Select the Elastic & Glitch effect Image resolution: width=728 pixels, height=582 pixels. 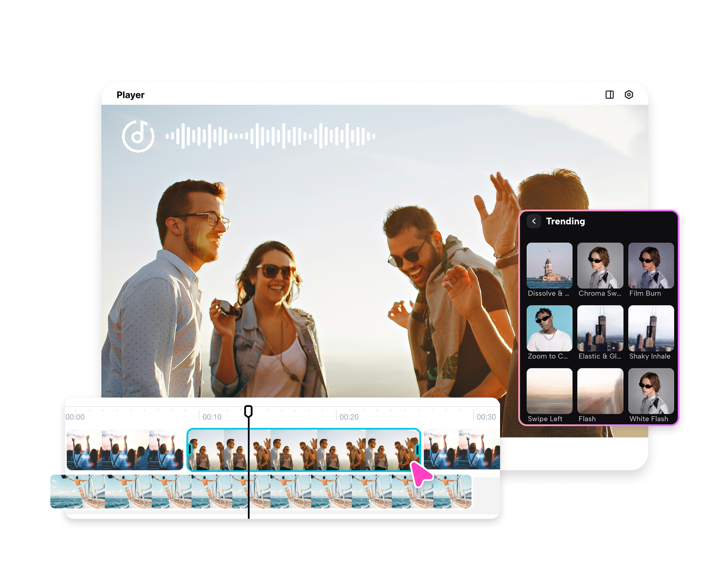click(600, 328)
